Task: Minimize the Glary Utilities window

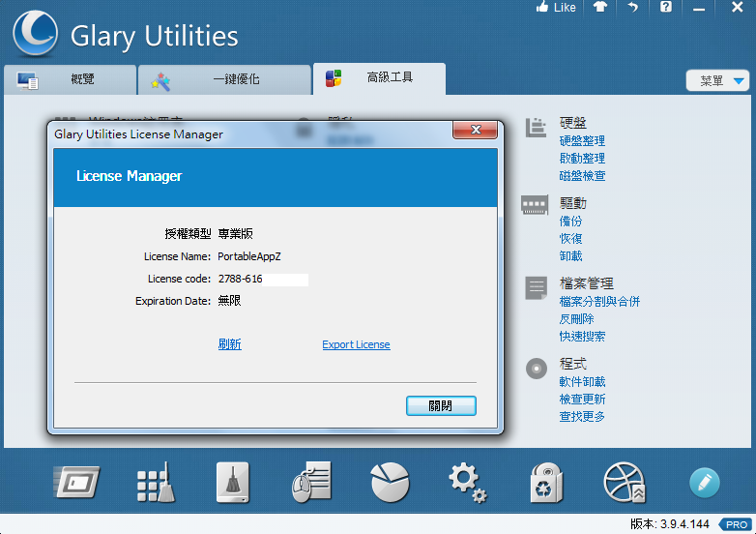Action: point(699,8)
